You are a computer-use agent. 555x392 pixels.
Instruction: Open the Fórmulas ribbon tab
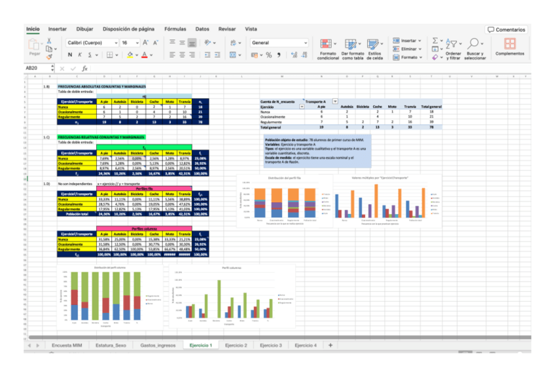coord(175,29)
